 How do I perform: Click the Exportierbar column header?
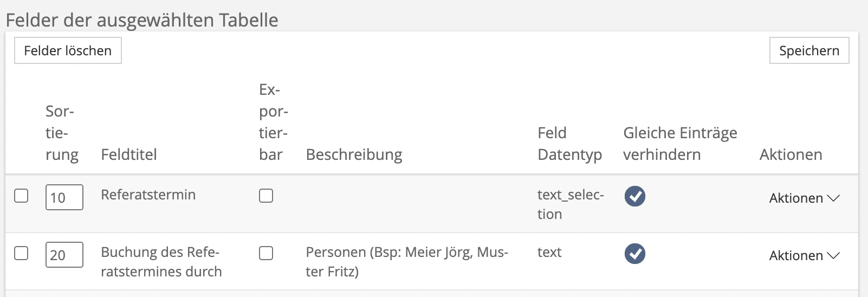273,122
